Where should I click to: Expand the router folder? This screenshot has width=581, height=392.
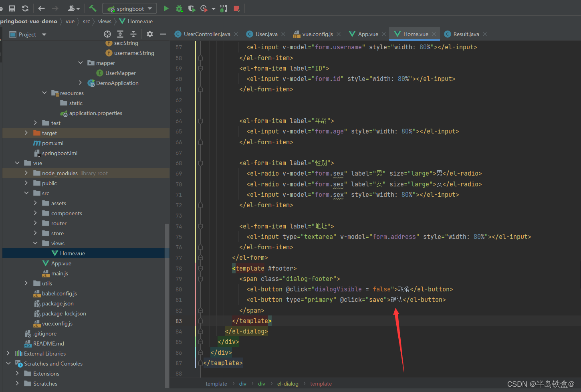point(35,223)
